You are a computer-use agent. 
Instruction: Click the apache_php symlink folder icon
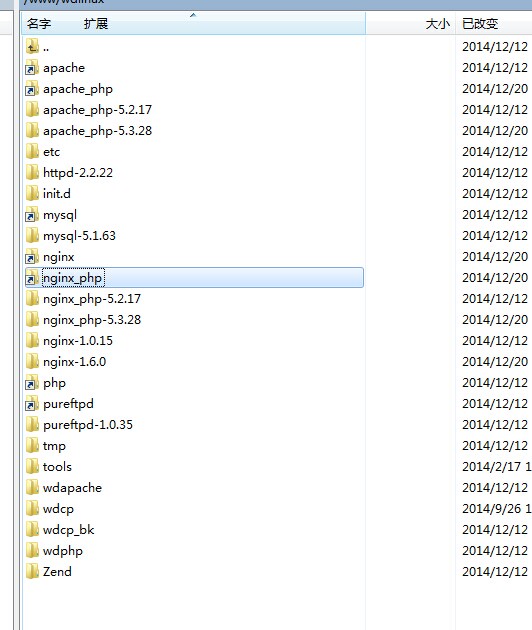[x=32, y=88]
